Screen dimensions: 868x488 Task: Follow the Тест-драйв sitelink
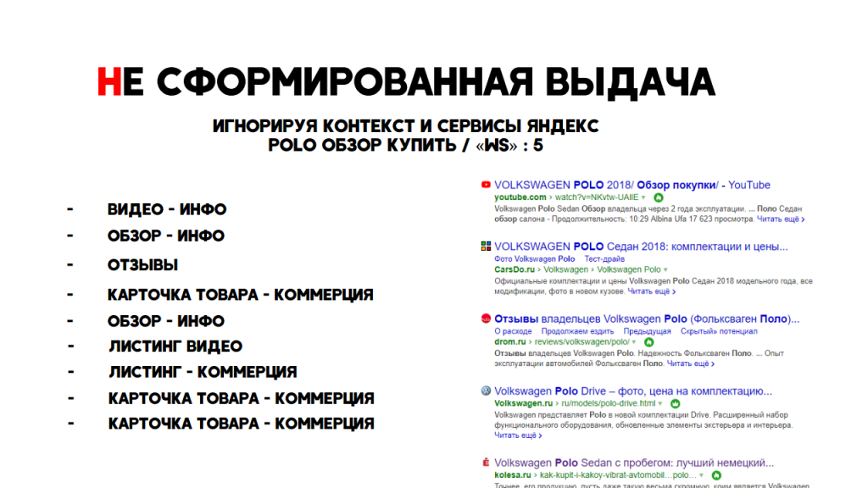pyautogui.click(x=604, y=259)
